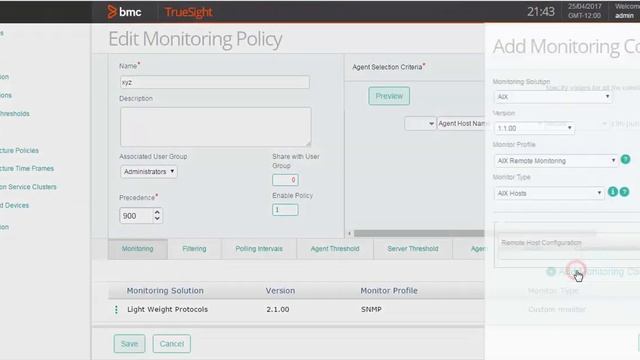Open the Time Frames sidebar link

(x=27, y=169)
